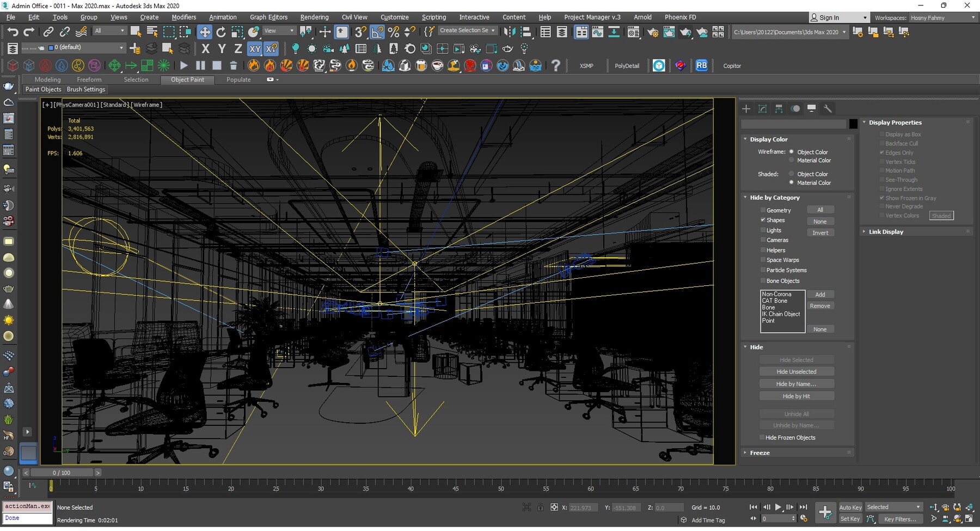
Task: Enable the Geometry hide checkbox
Action: pyautogui.click(x=763, y=210)
